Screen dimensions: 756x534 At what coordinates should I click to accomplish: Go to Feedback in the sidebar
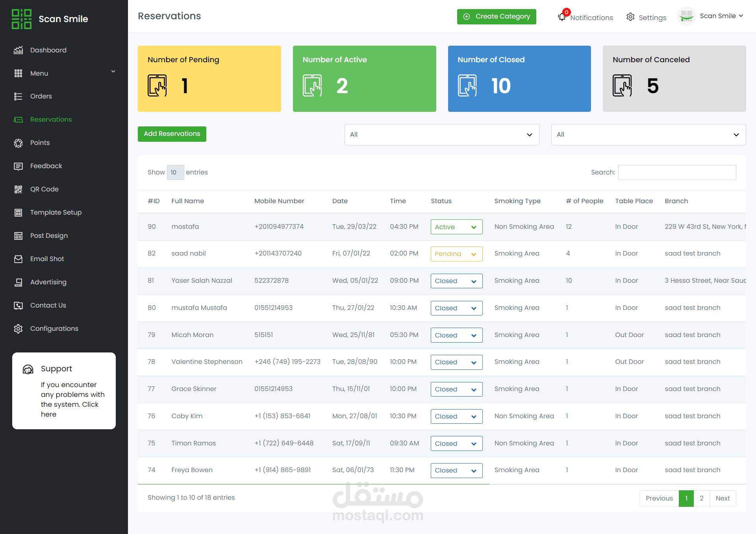(x=46, y=166)
